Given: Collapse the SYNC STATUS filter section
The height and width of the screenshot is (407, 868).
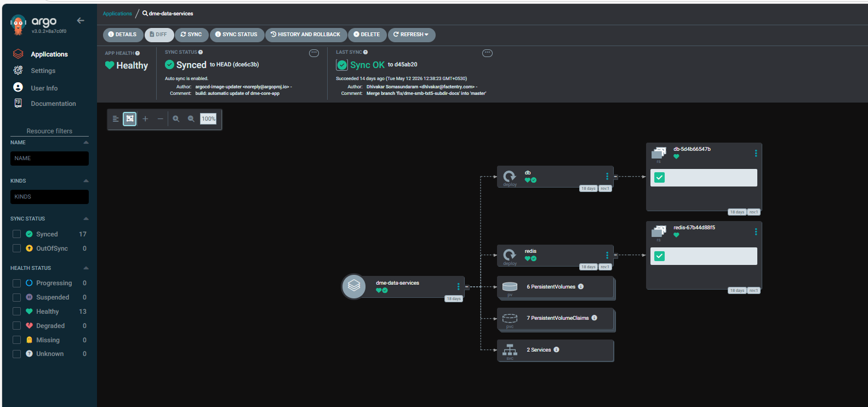Looking at the screenshot, I should click(x=86, y=219).
